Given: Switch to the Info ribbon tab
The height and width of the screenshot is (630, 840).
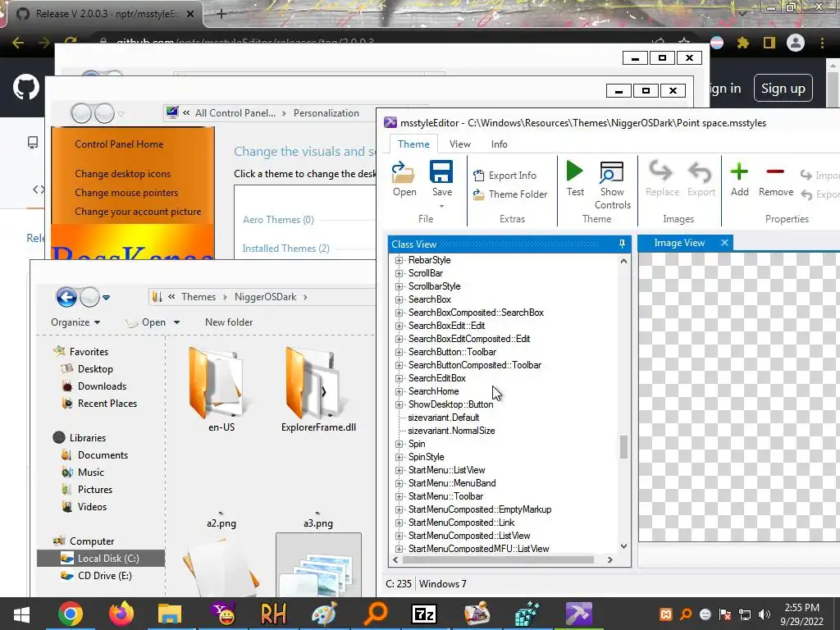Looking at the screenshot, I should tap(499, 144).
